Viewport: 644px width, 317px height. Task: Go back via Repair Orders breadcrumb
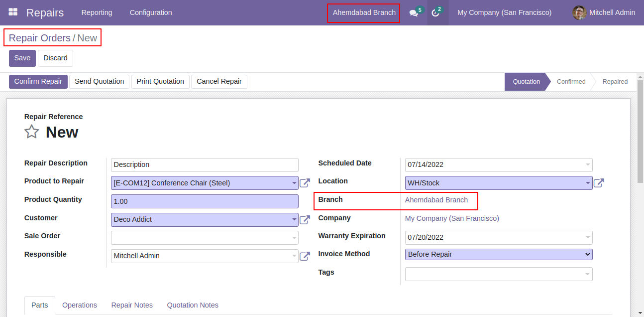pos(40,38)
